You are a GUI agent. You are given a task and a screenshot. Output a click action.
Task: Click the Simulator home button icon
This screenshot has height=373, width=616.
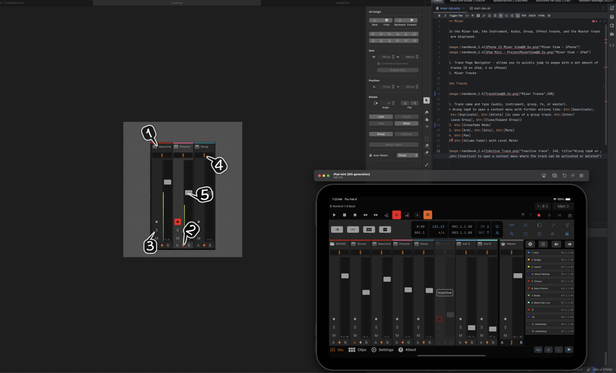coord(544,176)
